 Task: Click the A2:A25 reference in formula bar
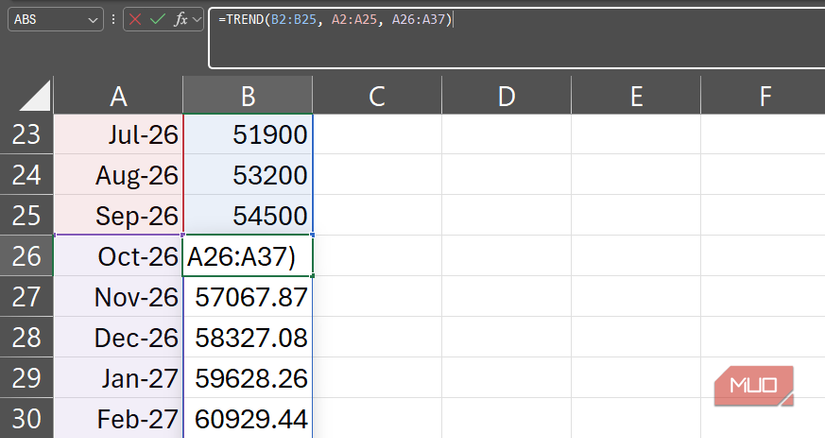[x=354, y=20]
